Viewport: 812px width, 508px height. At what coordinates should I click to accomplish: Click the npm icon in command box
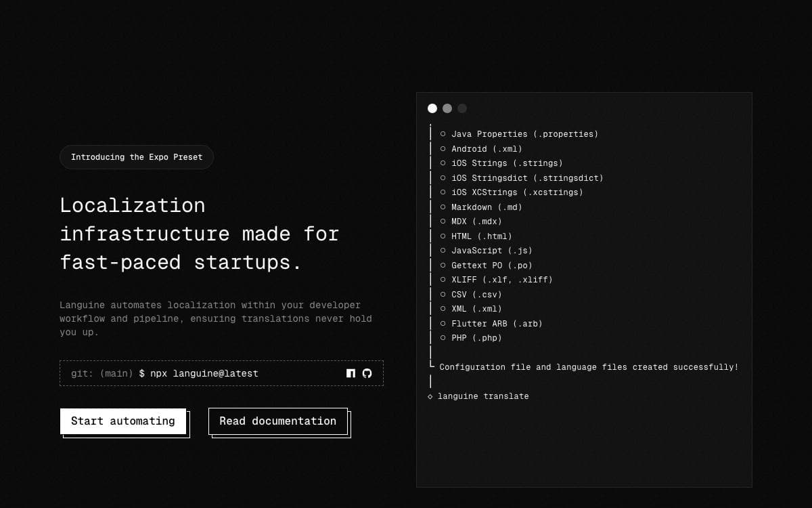click(x=351, y=373)
